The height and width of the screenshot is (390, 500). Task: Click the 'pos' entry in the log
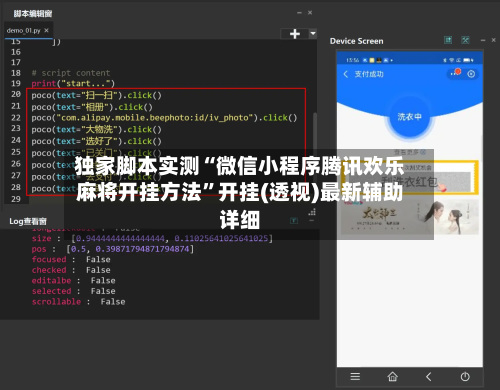[x=113, y=249]
